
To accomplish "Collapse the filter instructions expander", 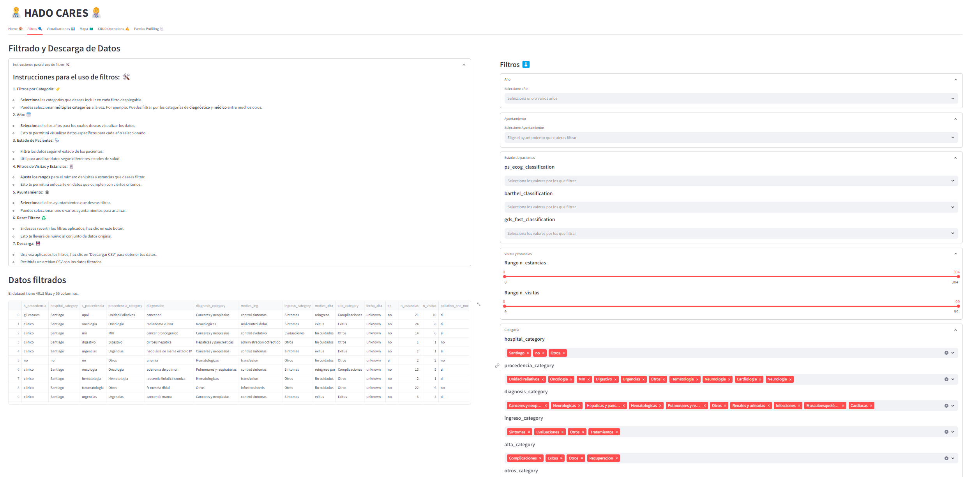I will pos(464,65).
